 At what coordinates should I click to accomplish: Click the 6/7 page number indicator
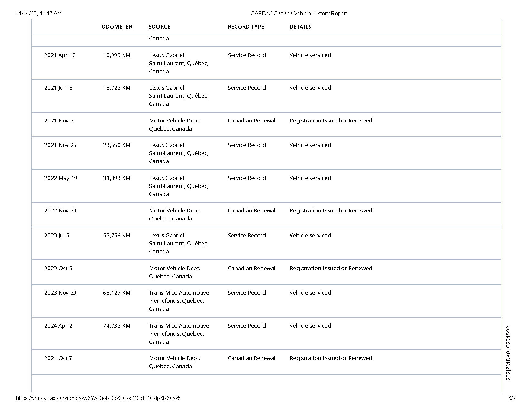click(512, 398)
